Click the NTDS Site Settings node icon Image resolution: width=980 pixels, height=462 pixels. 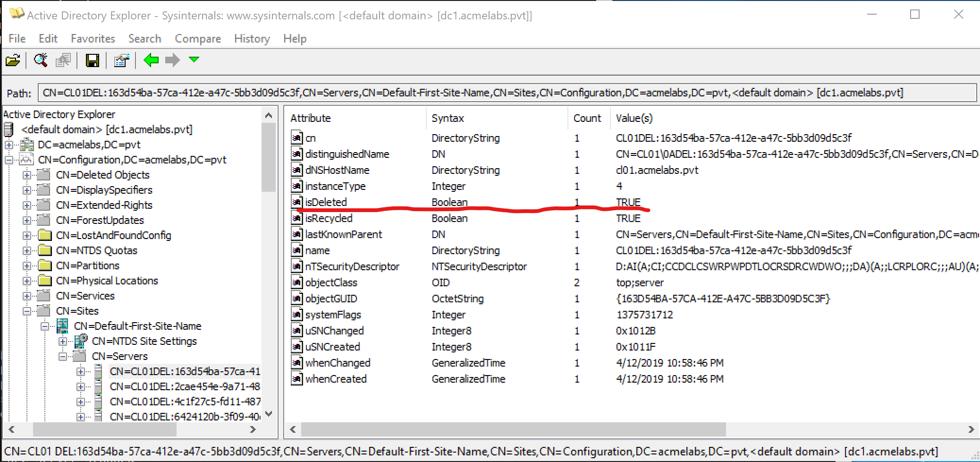coord(81,341)
